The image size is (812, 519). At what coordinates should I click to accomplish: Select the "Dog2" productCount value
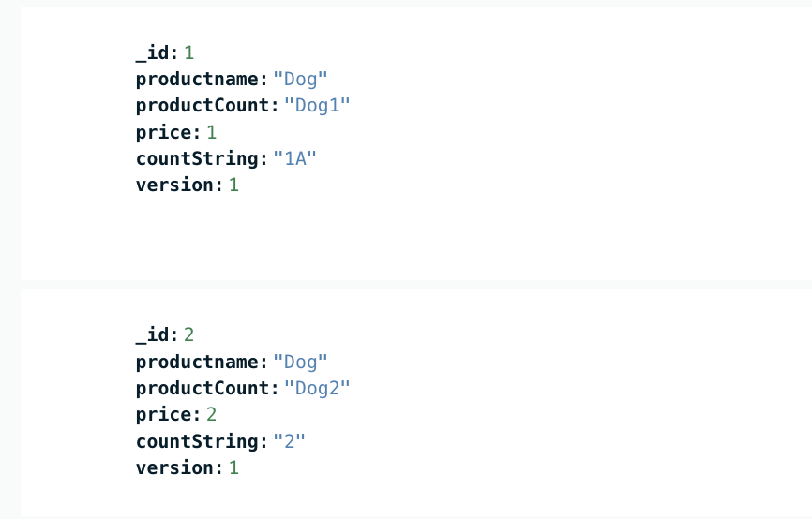[317, 388]
